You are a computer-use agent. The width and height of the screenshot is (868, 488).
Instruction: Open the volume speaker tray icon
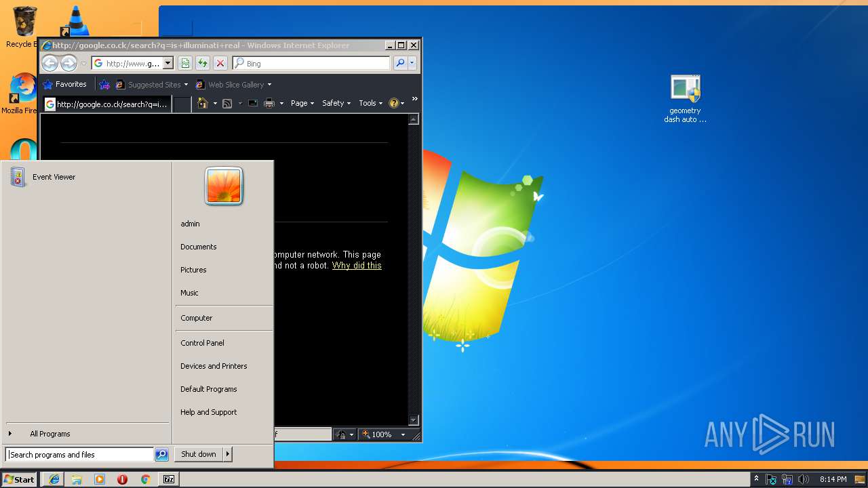[804, 479]
